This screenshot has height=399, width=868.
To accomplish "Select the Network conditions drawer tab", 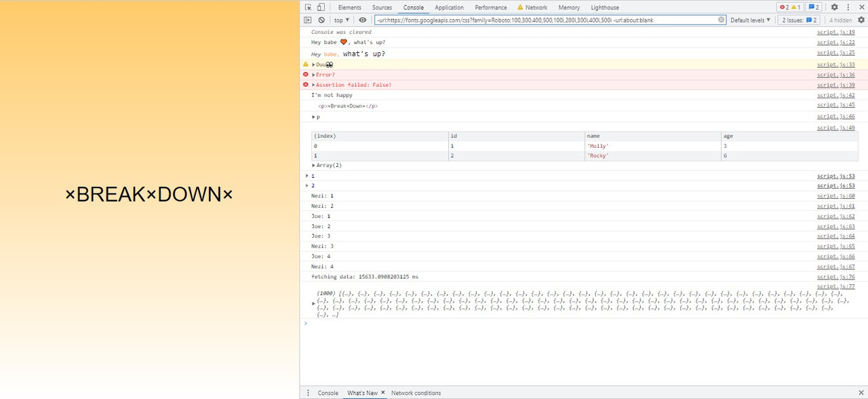I will [416, 393].
